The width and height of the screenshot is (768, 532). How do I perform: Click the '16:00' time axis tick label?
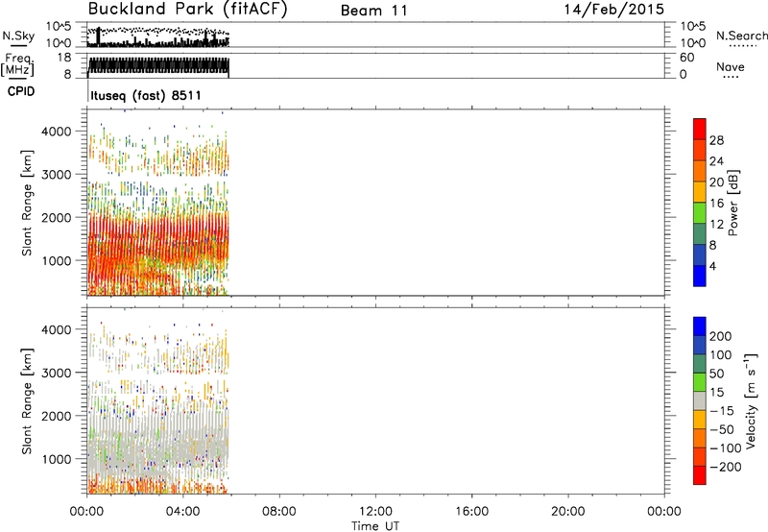pos(471,512)
